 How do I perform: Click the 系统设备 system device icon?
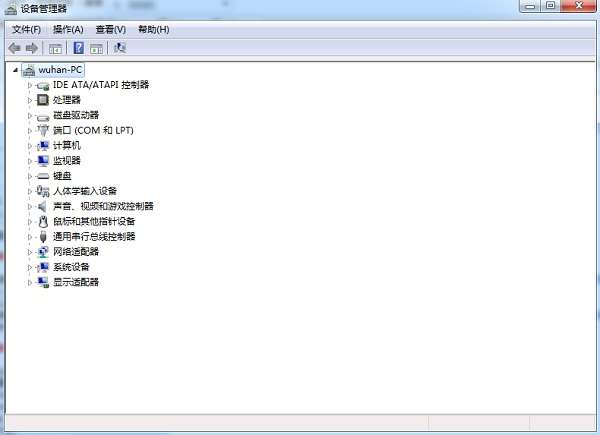43,267
